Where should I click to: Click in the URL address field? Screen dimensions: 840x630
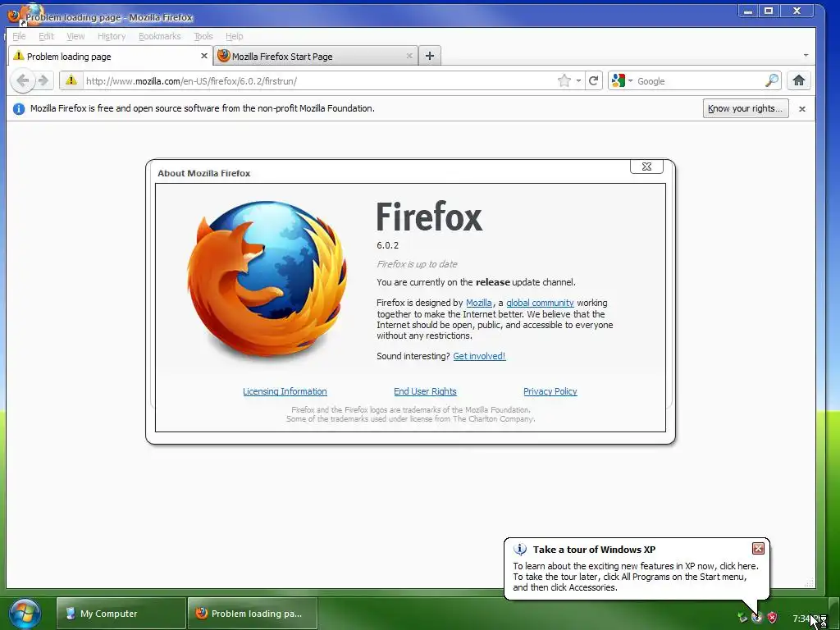(319, 81)
